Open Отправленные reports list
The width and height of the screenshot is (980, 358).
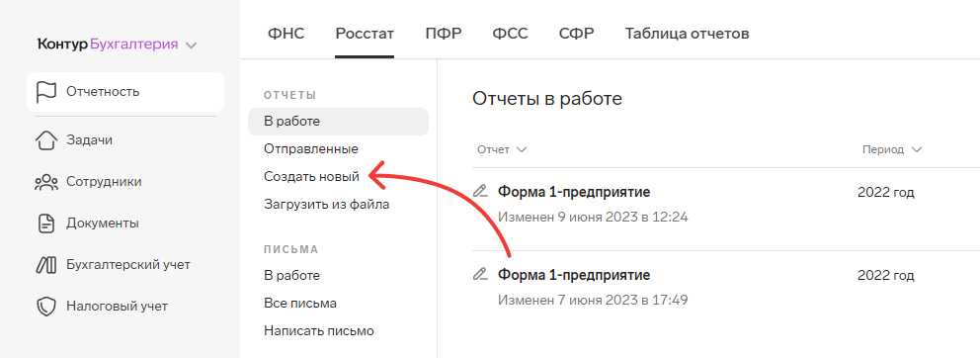coord(310,149)
